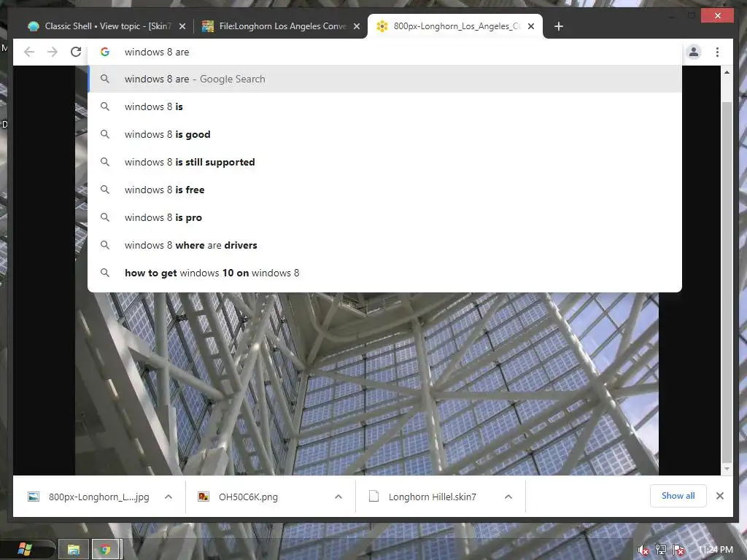Go back using the back arrow

29,52
